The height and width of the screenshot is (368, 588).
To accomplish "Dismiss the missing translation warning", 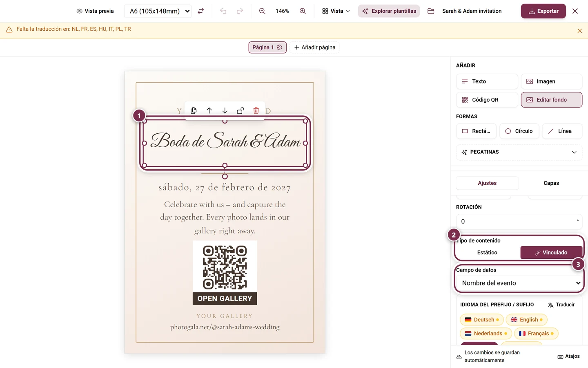I will pos(579,31).
